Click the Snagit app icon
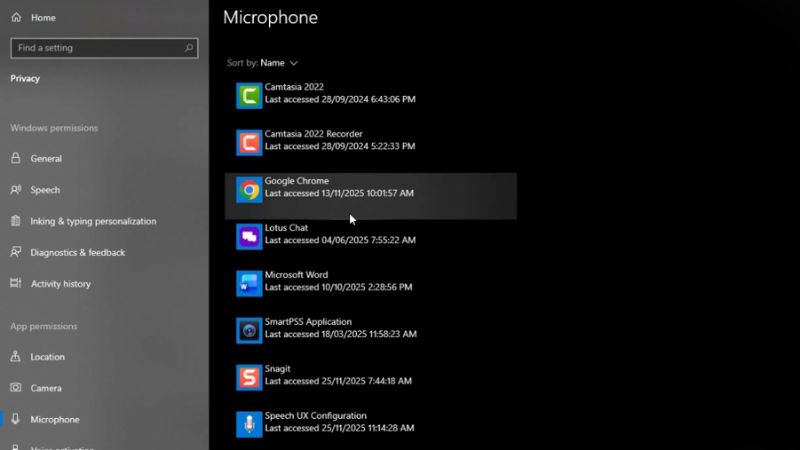 [x=249, y=378]
